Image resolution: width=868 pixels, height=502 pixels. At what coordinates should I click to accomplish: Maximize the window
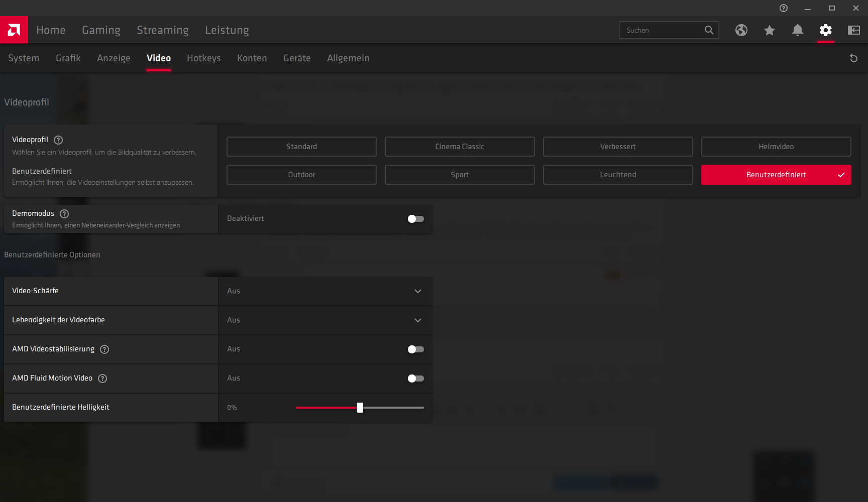(832, 8)
